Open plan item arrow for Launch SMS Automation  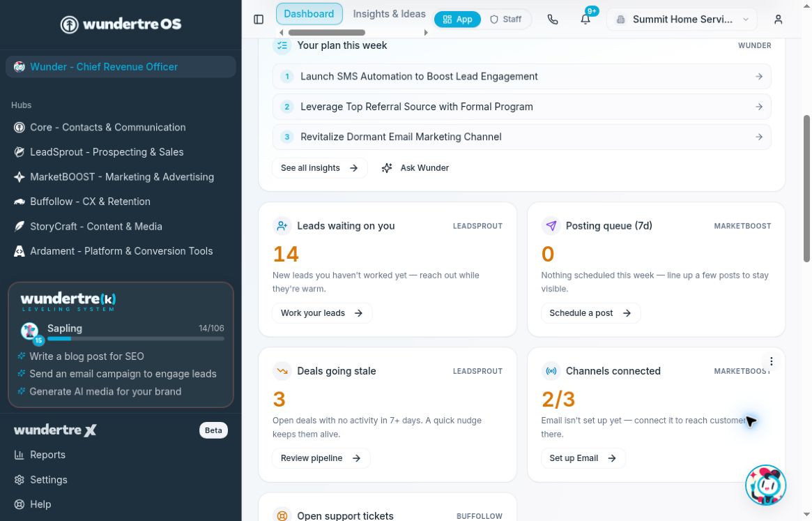(x=758, y=77)
